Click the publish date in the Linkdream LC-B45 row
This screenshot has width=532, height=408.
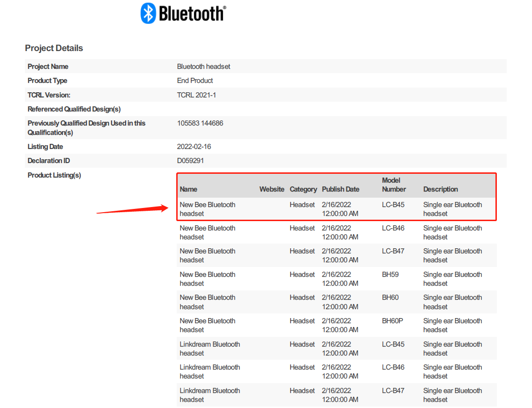click(x=340, y=349)
